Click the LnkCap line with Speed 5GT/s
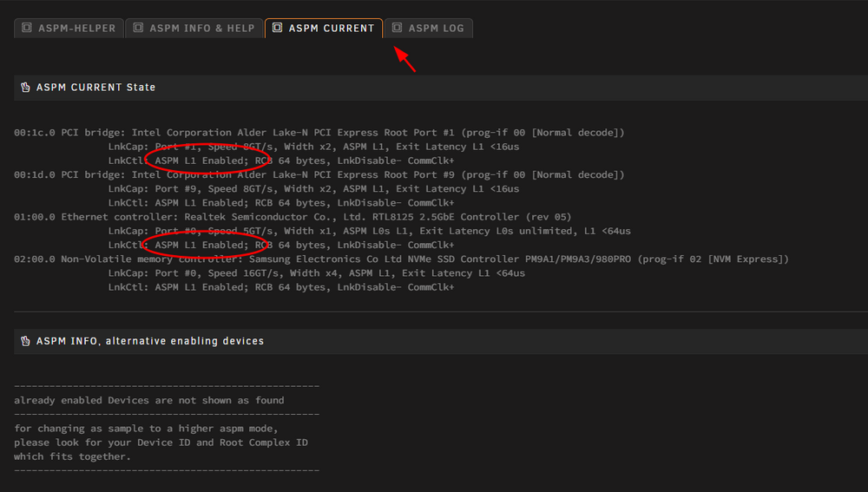 369,231
